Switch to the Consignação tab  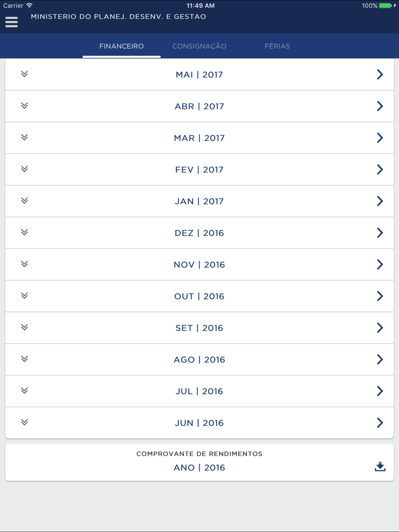(199, 46)
